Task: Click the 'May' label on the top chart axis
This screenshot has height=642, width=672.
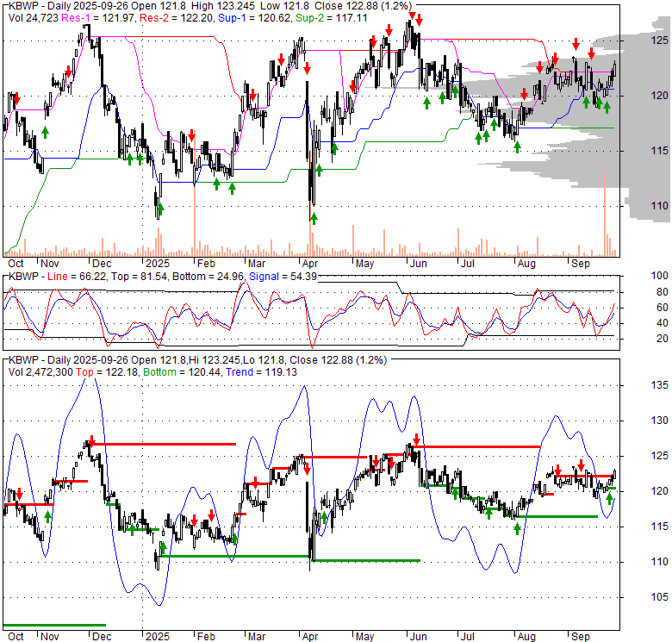Action: pyautogui.click(x=364, y=264)
